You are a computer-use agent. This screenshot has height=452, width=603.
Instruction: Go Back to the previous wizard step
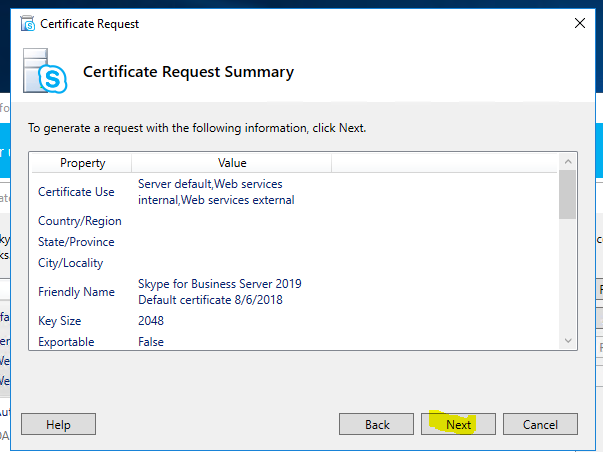(x=376, y=424)
